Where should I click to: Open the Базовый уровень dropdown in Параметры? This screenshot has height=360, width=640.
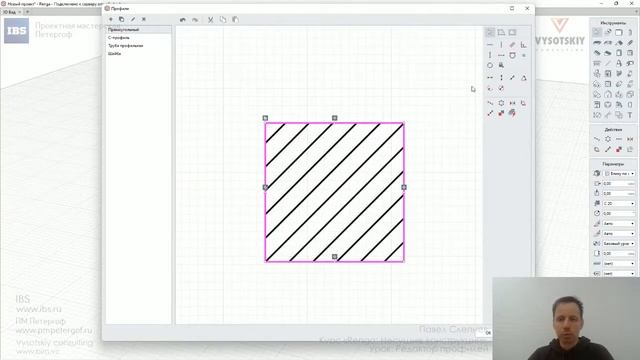click(619, 244)
